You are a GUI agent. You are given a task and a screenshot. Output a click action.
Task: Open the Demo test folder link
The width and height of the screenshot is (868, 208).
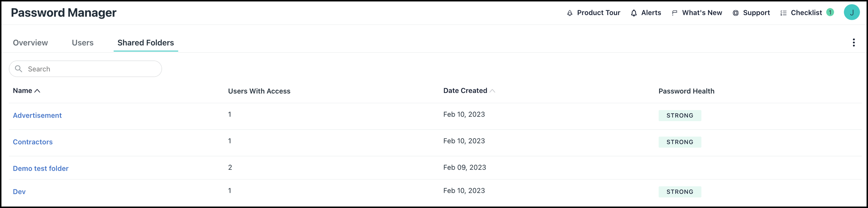point(41,168)
